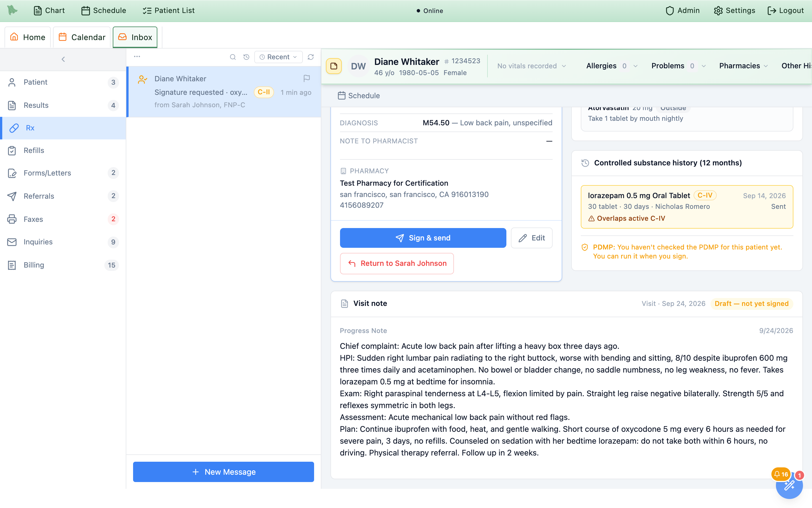Open the Admin section

pyautogui.click(x=683, y=11)
